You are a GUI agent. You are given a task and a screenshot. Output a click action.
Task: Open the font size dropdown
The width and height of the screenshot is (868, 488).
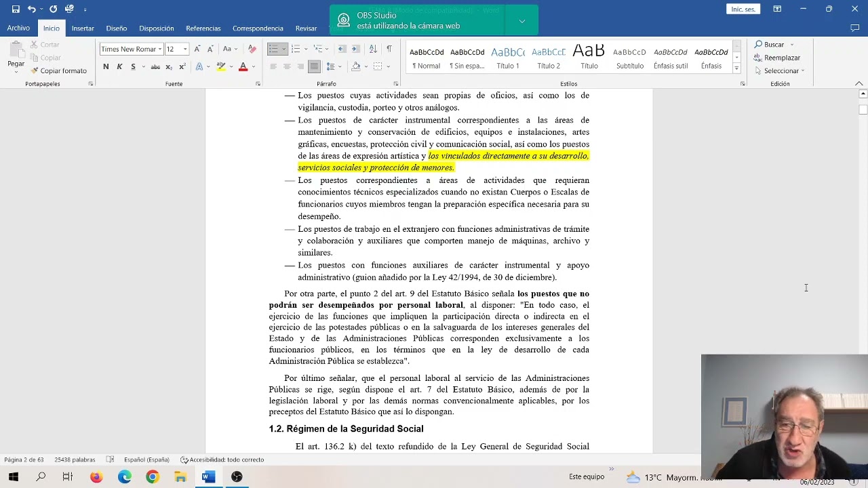click(185, 49)
